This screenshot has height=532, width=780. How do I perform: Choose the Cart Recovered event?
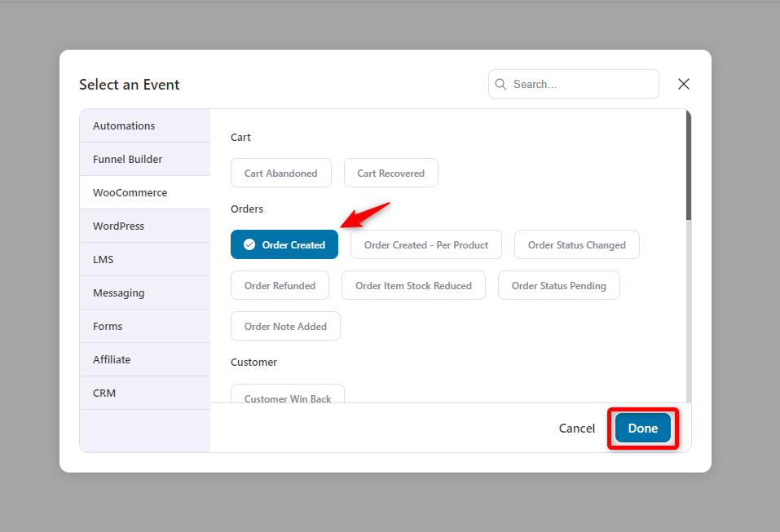pyautogui.click(x=391, y=173)
